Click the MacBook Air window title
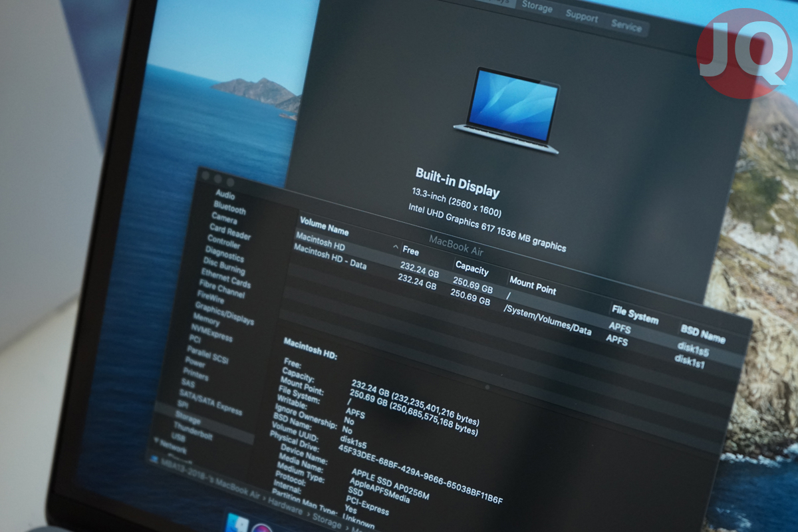This screenshot has width=798, height=532. point(456,245)
